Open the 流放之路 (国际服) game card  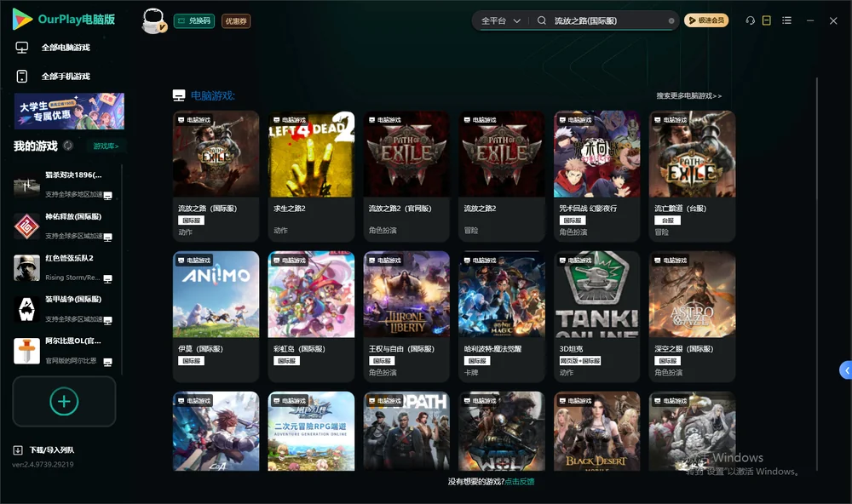(216, 176)
